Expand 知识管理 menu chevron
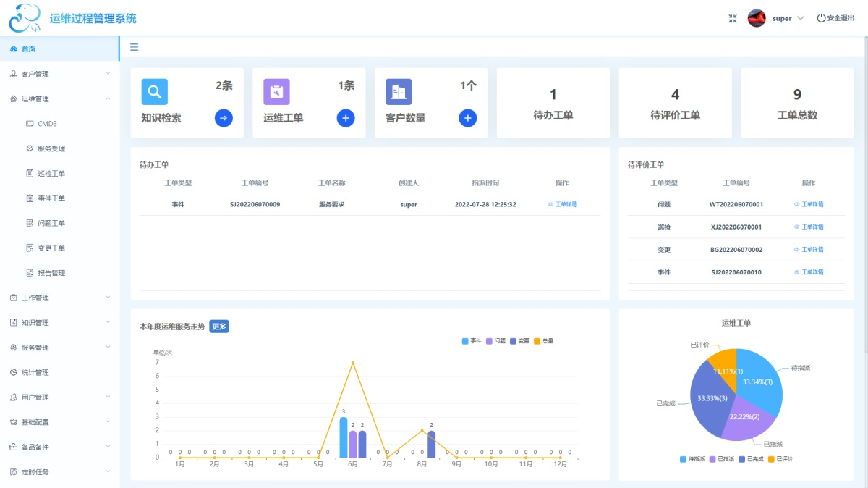Screen dimensions: 868x488 [x=108, y=322]
